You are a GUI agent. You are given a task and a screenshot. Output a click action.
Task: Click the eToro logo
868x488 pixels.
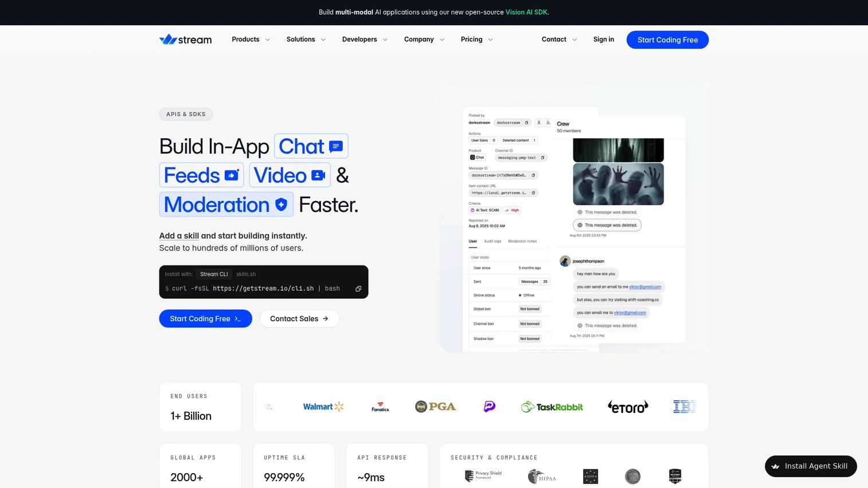(x=628, y=407)
